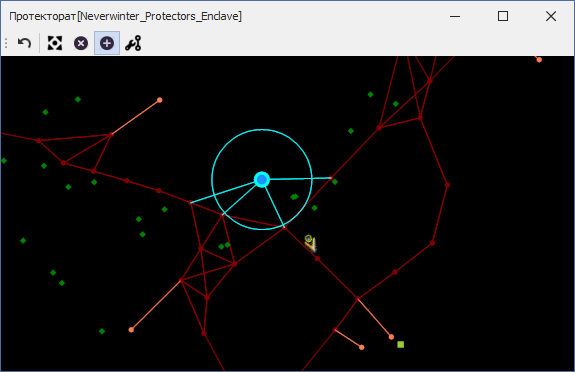Click the orange endpoint node beside the green square
Image resolution: width=575 pixels, height=372 pixels.
click(391, 337)
